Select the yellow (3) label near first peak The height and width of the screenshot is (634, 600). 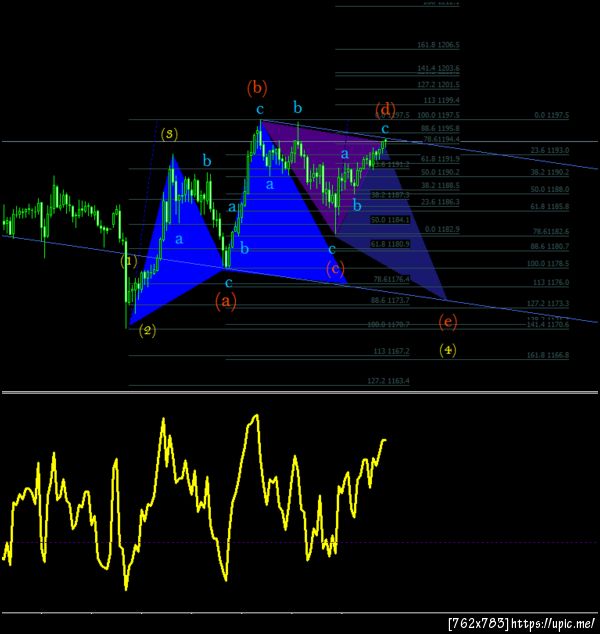click(x=169, y=134)
